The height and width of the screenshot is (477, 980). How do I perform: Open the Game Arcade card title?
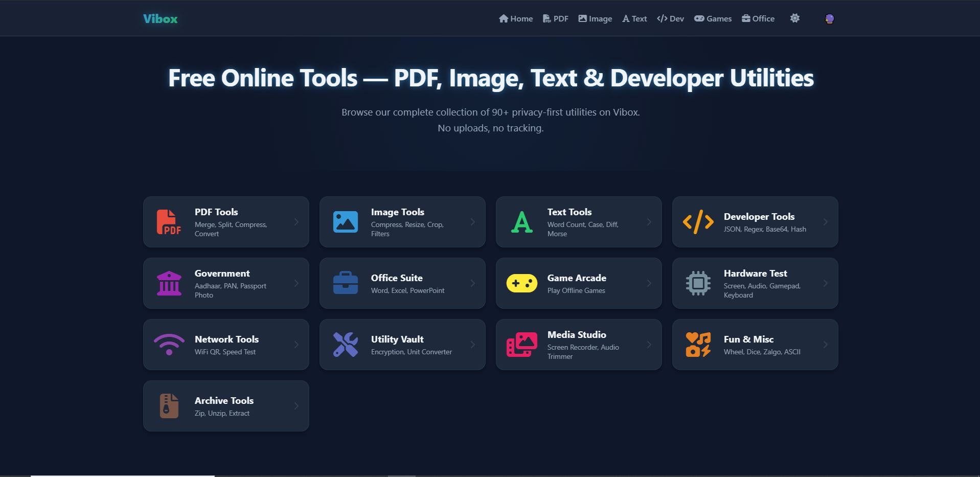[577, 278]
